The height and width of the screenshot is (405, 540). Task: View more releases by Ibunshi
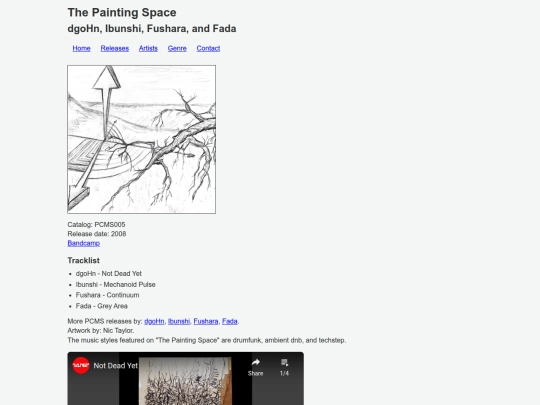179,321
